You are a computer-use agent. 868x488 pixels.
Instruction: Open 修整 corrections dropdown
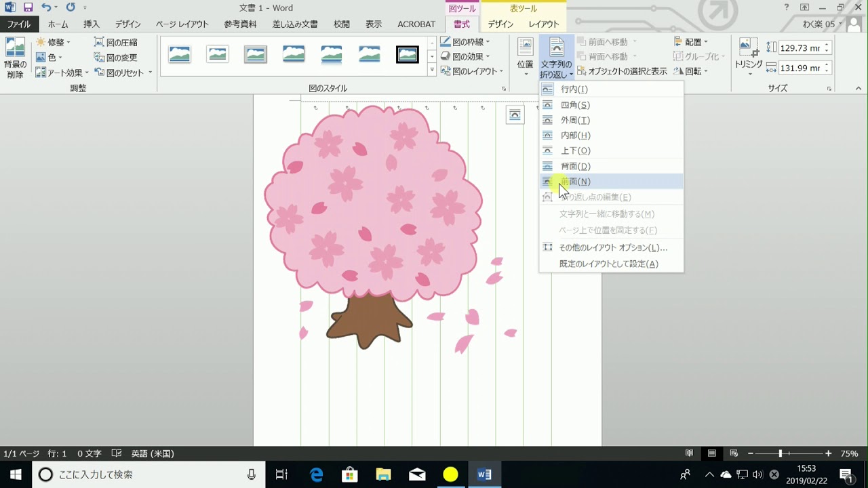(x=53, y=42)
